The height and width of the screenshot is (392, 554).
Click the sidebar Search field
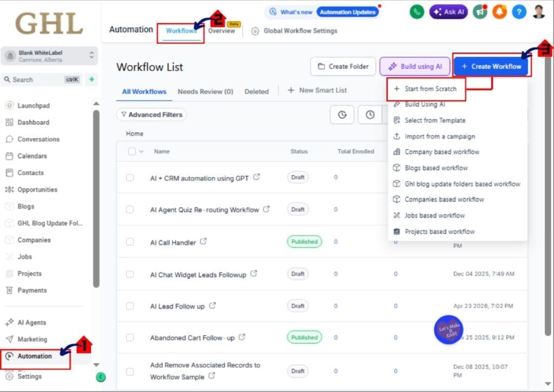tap(42, 79)
